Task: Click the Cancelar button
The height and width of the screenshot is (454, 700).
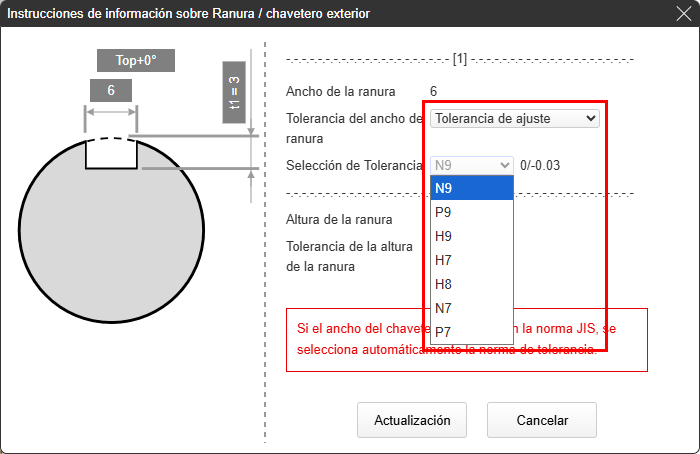Action: click(541, 420)
